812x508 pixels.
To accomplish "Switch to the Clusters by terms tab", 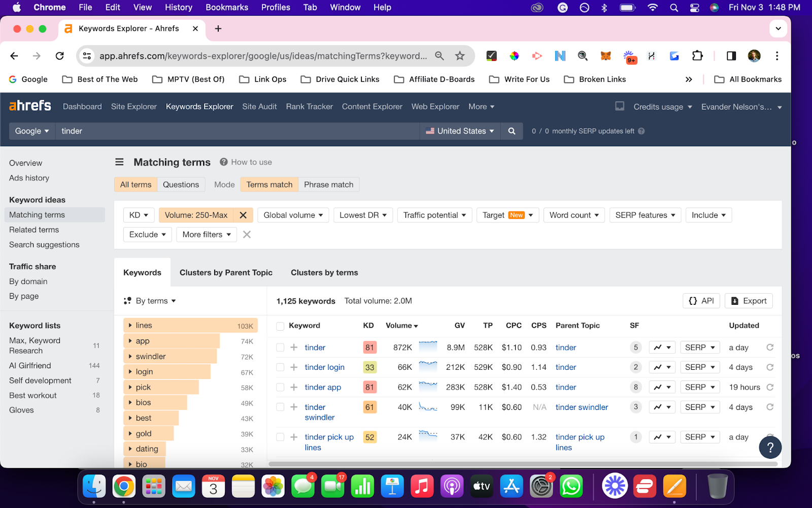I will (x=324, y=272).
